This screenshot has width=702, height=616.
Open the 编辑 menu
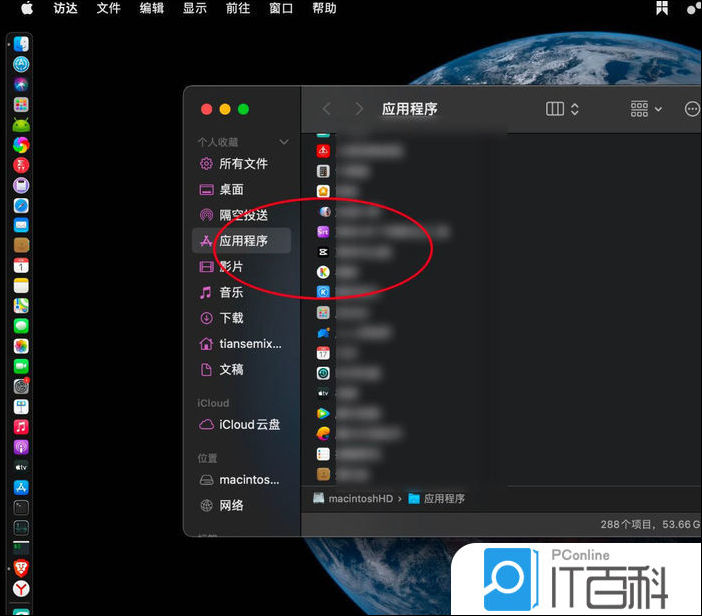click(152, 9)
